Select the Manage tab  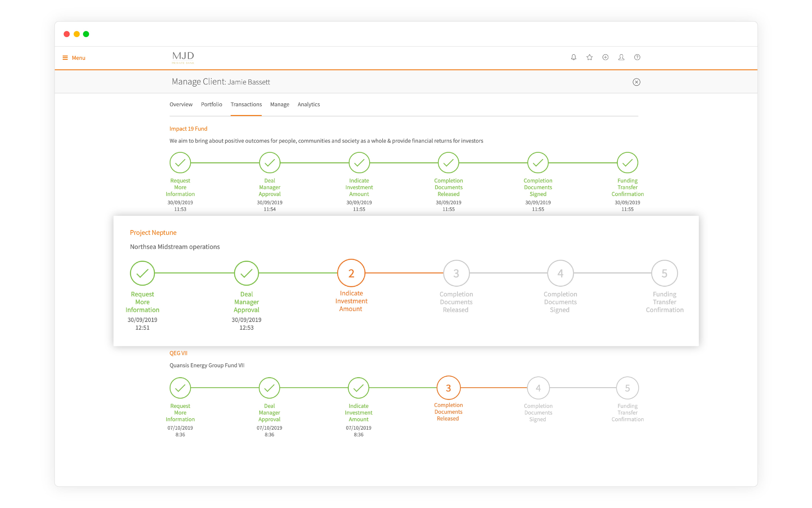pos(279,104)
